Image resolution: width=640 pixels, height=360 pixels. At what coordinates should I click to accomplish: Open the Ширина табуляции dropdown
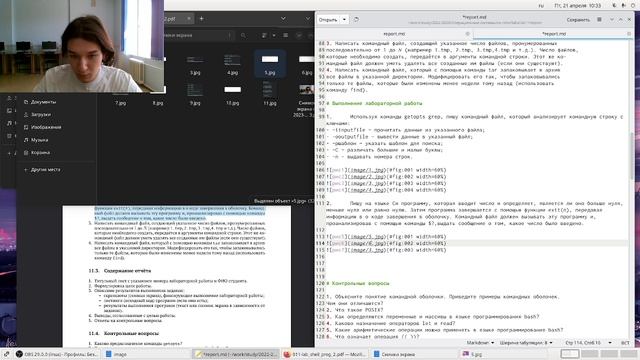click(x=526, y=343)
